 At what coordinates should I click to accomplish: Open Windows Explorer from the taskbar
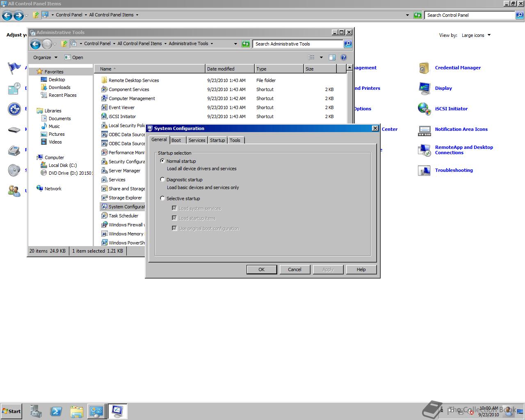point(76,411)
